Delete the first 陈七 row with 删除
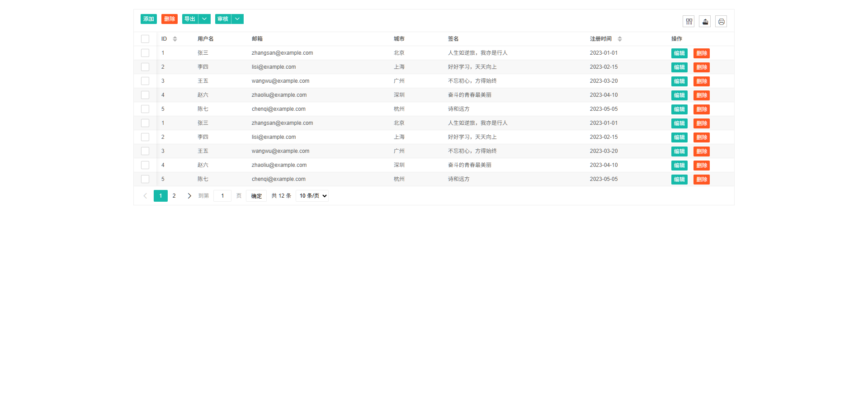Screen dimensions: 868x412 pyautogui.click(x=702, y=109)
